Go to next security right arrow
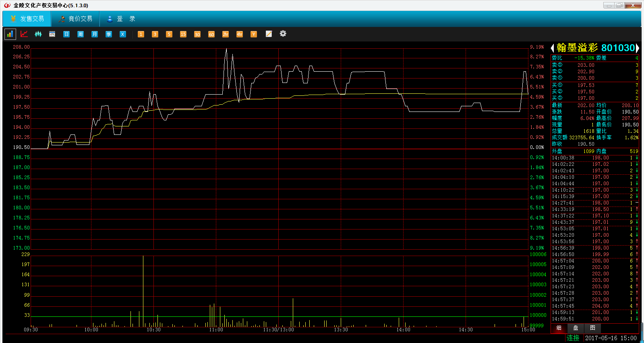This screenshot has height=343, width=644. (638, 48)
